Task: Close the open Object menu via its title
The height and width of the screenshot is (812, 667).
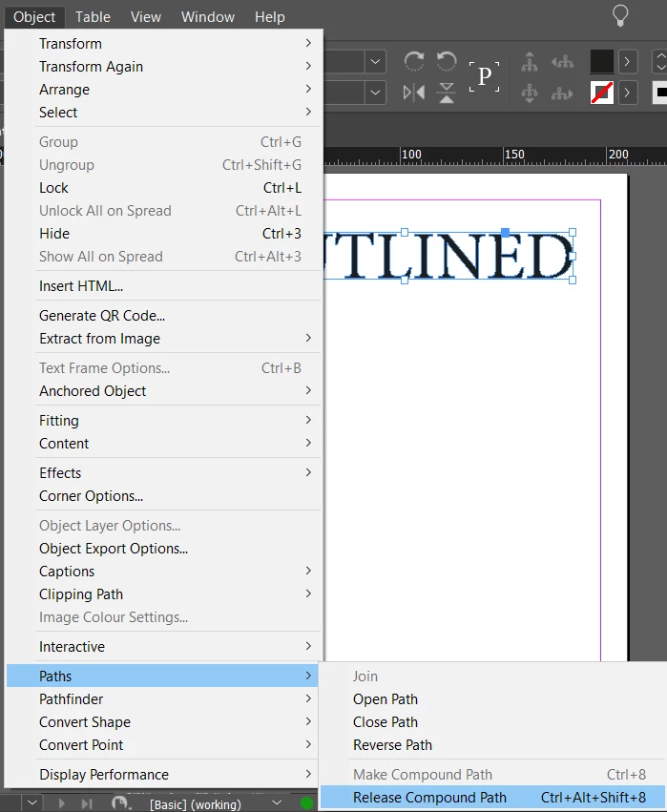Action: [34, 16]
